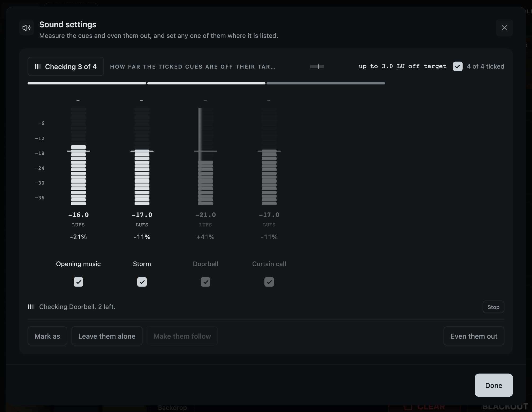Click the Doorbell level meter
The image size is (532, 412).
(x=206, y=156)
